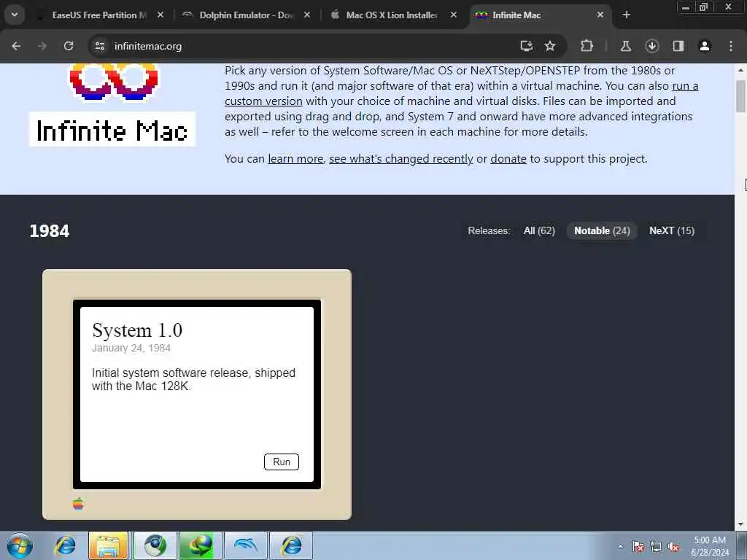This screenshot has height=560, width=747.
Task: Go back to the previous page
Action: click(16, 46)
